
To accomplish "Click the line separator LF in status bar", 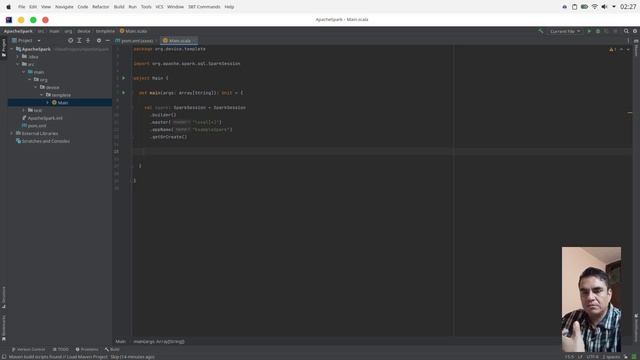I will pyautogui.click(x=580, y=357).
